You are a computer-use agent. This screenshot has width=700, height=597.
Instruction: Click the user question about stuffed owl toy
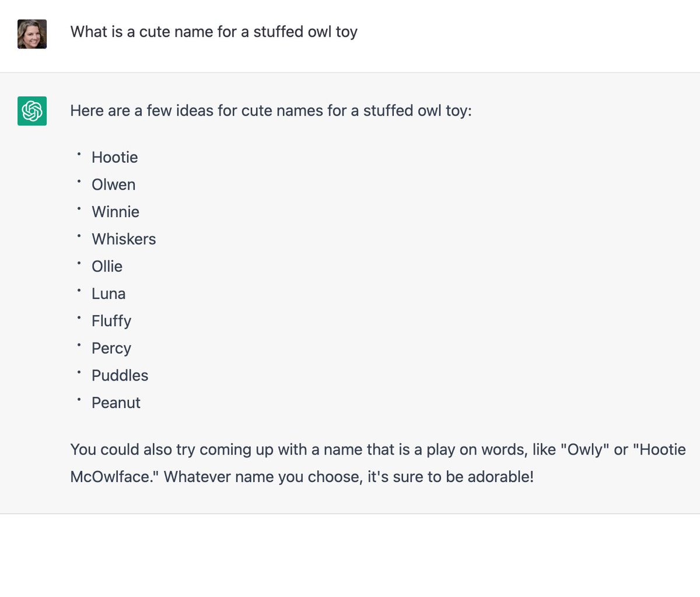tap(214, 32)
